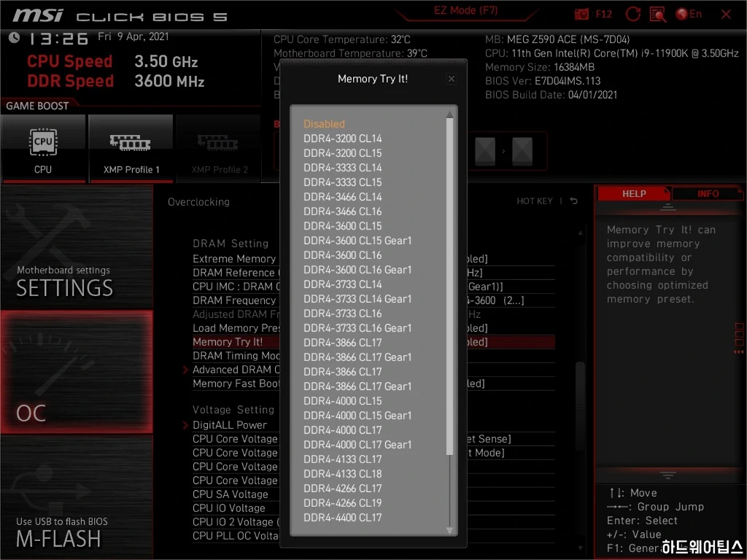Open the INFO tab

click(x=708, y=194)
